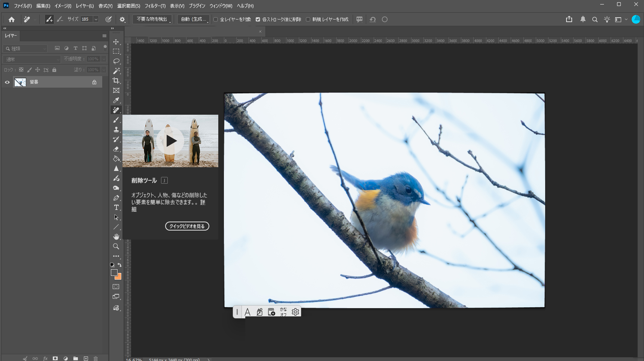Click 不要な物を検出 button
The width and height of the screenshot is (644, 361).
[x=152, y=19]
